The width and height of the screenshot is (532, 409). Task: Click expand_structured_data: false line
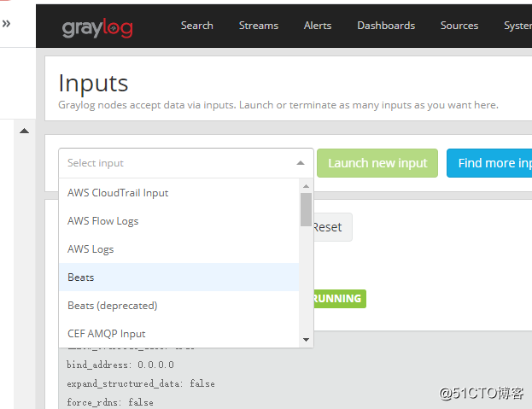click(x=140, y=384)
